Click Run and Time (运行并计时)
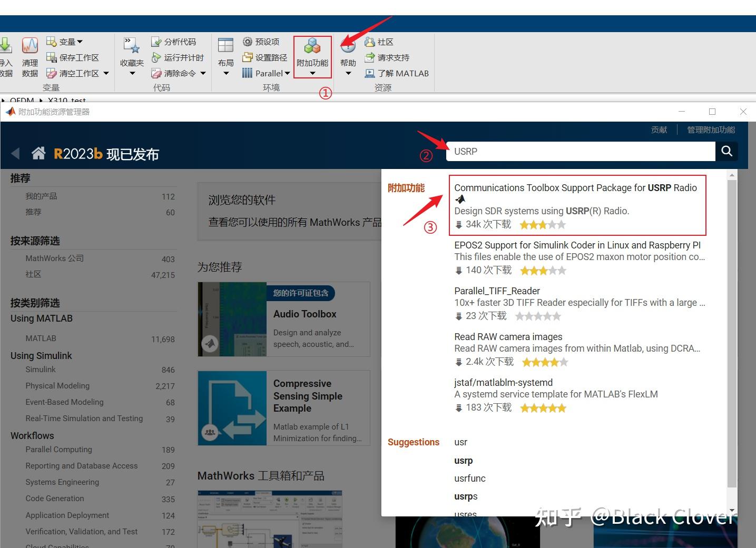Screen dimensions: 756x548 pyautogui.click(x=178, y=57)
